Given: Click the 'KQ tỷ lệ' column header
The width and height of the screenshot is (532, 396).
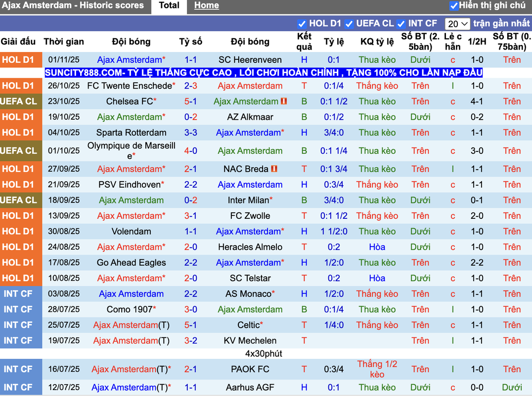Looking at the screenshot, I should [377, 42].
